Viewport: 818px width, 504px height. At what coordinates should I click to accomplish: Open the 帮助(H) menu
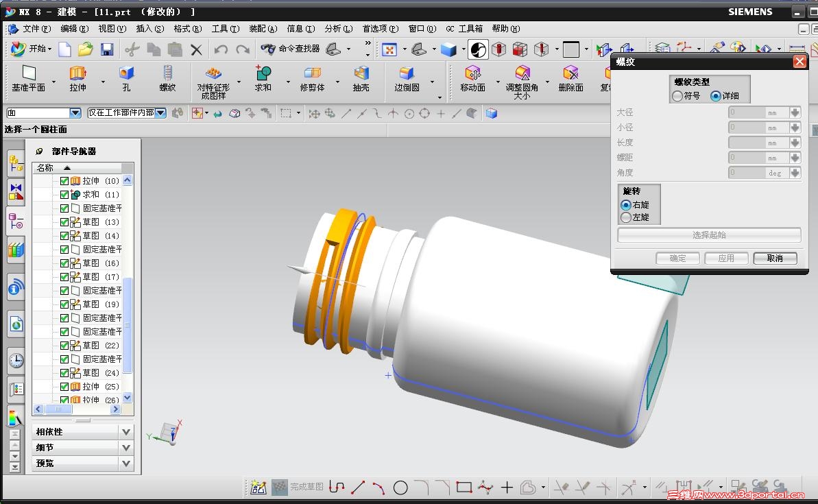[505, 29]
